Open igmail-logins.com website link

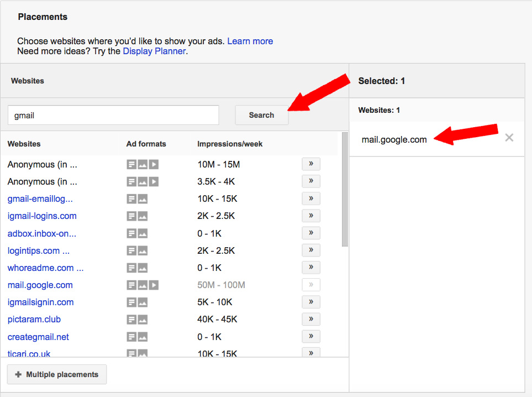42,216
